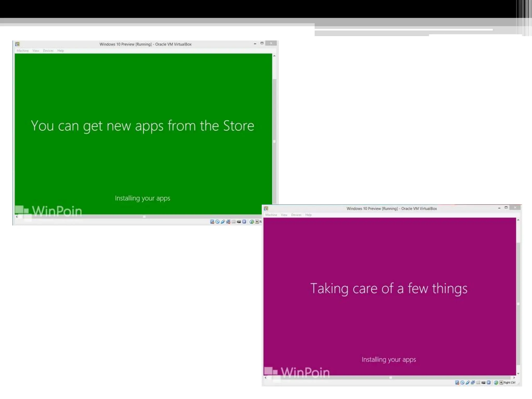
Task: Click the Right Ctrl host key label
Action: point(509,382)
